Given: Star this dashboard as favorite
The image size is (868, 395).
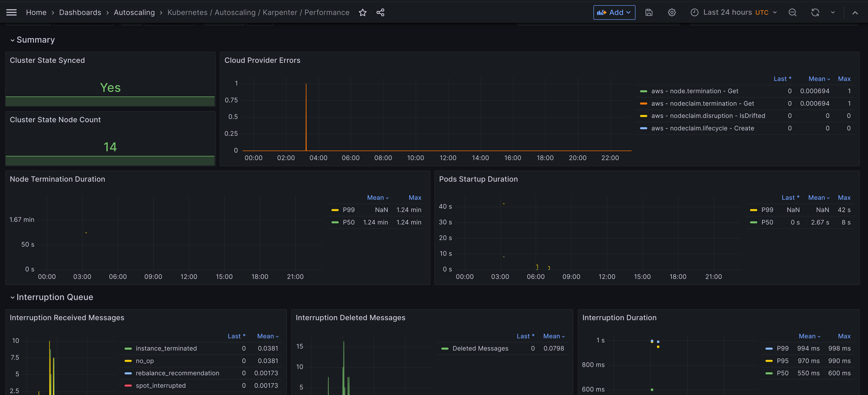Looking at the screenshot, I should [363, 12].
